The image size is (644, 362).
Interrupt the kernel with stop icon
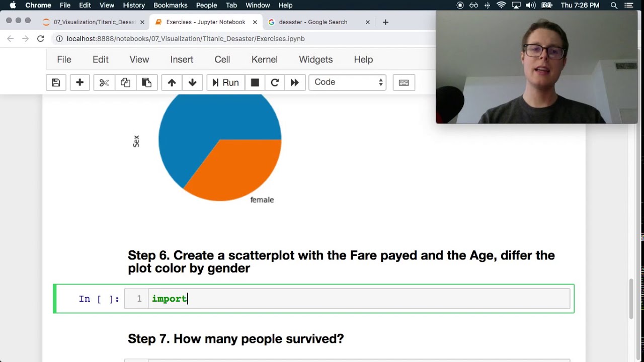coord(255,82)
